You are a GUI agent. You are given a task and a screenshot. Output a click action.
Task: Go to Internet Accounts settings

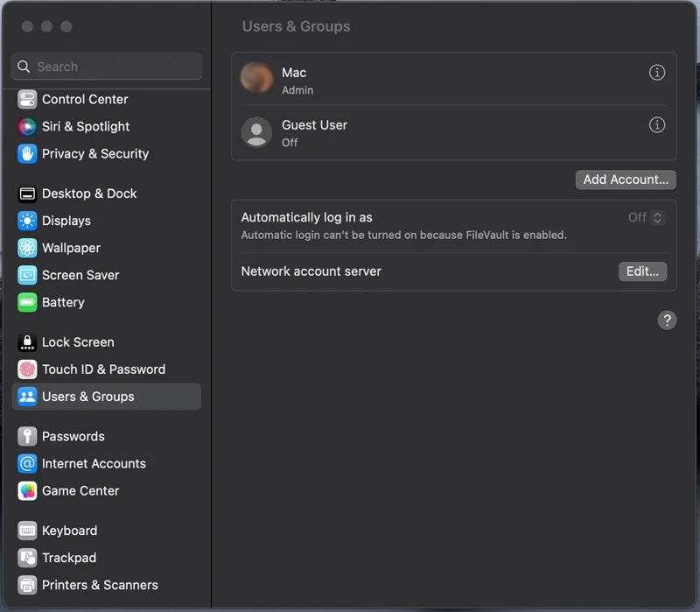94,463
